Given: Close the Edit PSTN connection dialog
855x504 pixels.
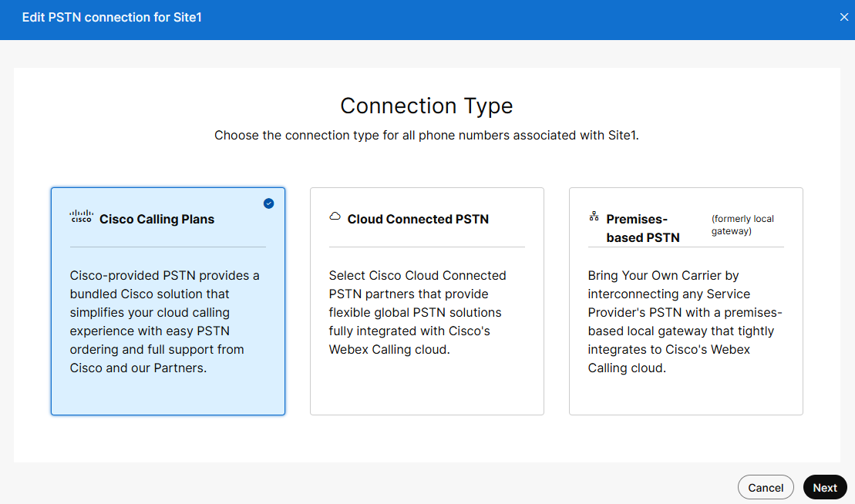Looking at the screenshot, I should click(x=844, y=17).
